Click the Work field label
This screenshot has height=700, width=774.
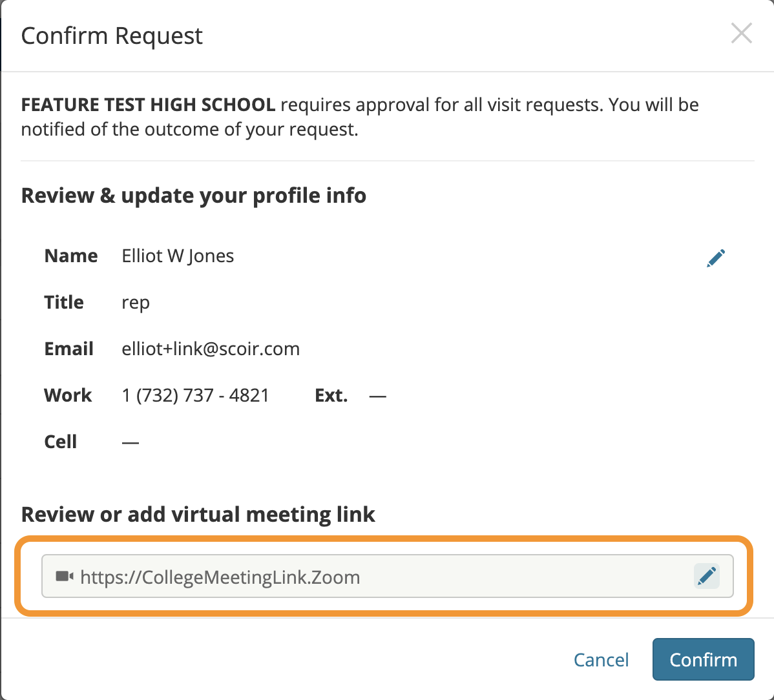[x=68, y=395]
